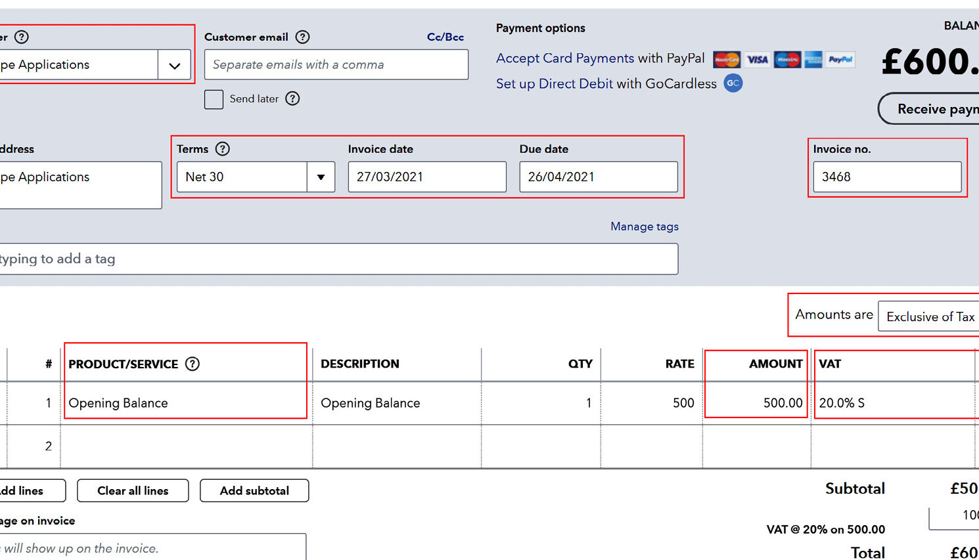Click Set up Direct Debit with GoCardless
The height and width of the screenshot is (560, 979).
[605, 83]
